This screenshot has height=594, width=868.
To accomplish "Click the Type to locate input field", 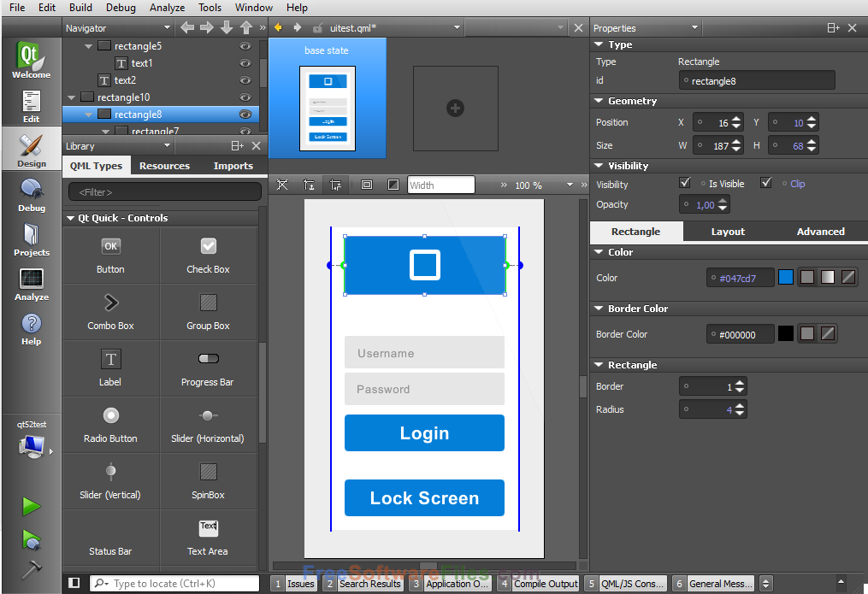I will click(171, 582).
